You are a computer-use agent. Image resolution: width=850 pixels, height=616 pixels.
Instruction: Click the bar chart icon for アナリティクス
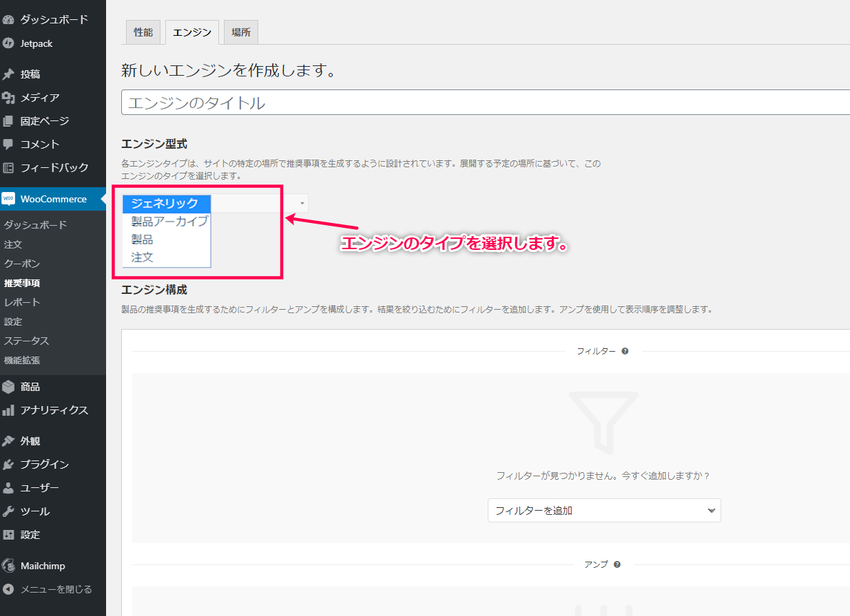point(8,410)
